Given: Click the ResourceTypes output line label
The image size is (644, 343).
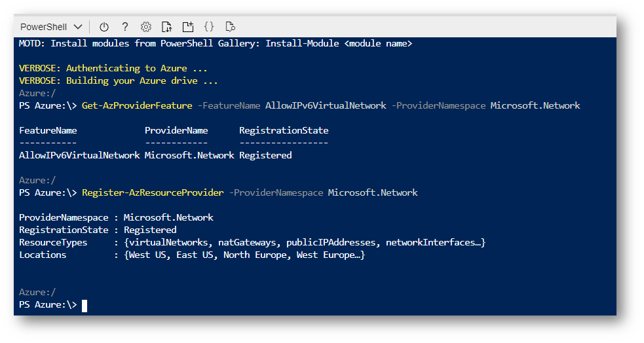Looking at the screenshot, I should [x=53, y=242].
